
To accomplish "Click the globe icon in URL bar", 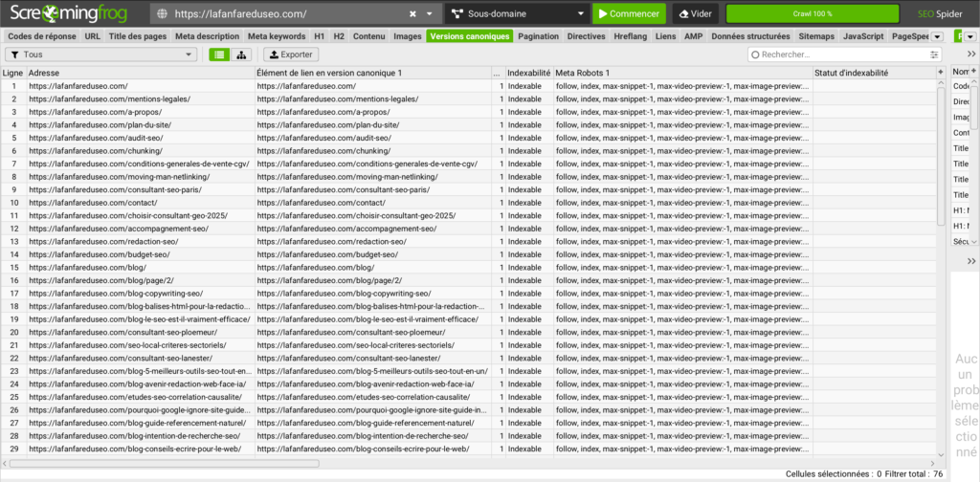I will click(x=162, y=14).
